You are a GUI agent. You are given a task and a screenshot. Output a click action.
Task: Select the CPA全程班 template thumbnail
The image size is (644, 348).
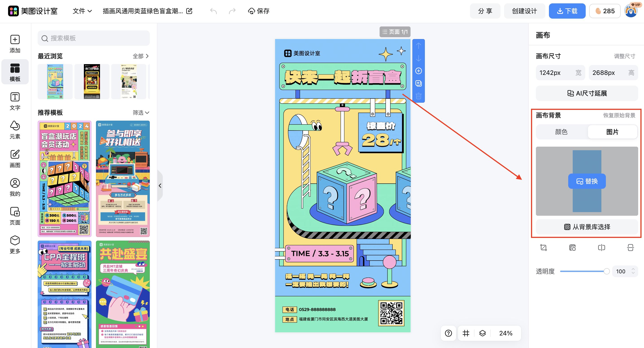pyautogui.click(x=64, y=292)
